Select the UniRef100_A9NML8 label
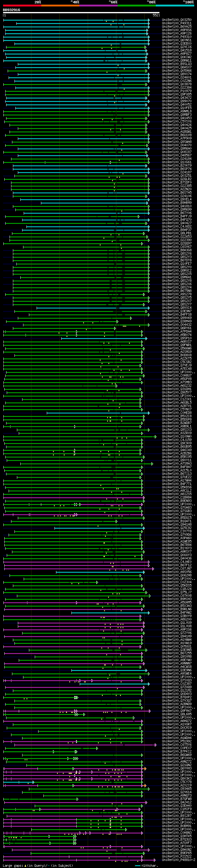197x868 pixels. 177,111
